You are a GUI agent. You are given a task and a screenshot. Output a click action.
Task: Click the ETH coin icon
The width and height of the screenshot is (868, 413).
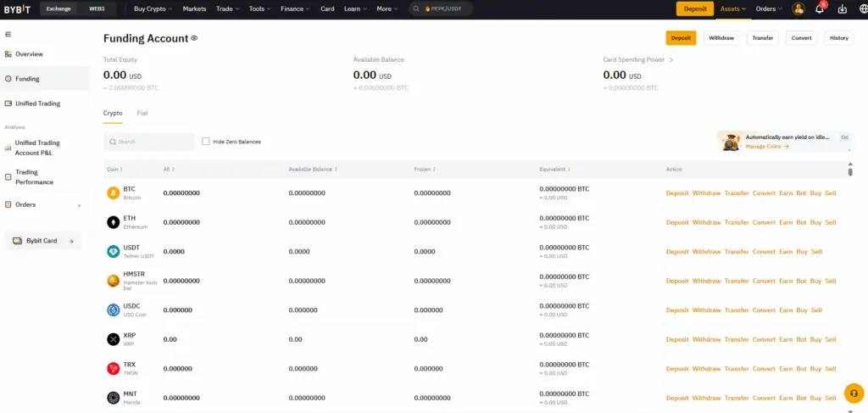point(113,222)
